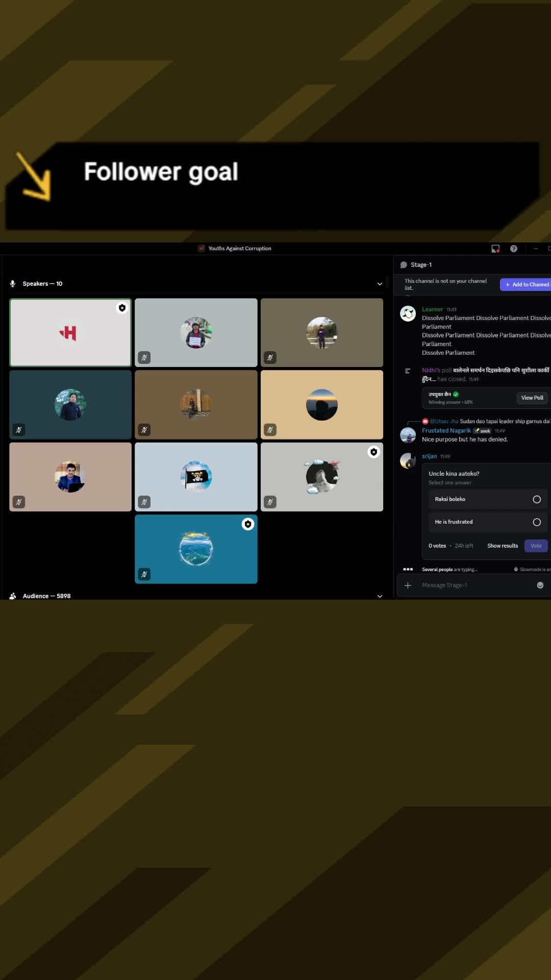Select the 'He is frustrated' poll option
The image size is (551, 980).
536,522
